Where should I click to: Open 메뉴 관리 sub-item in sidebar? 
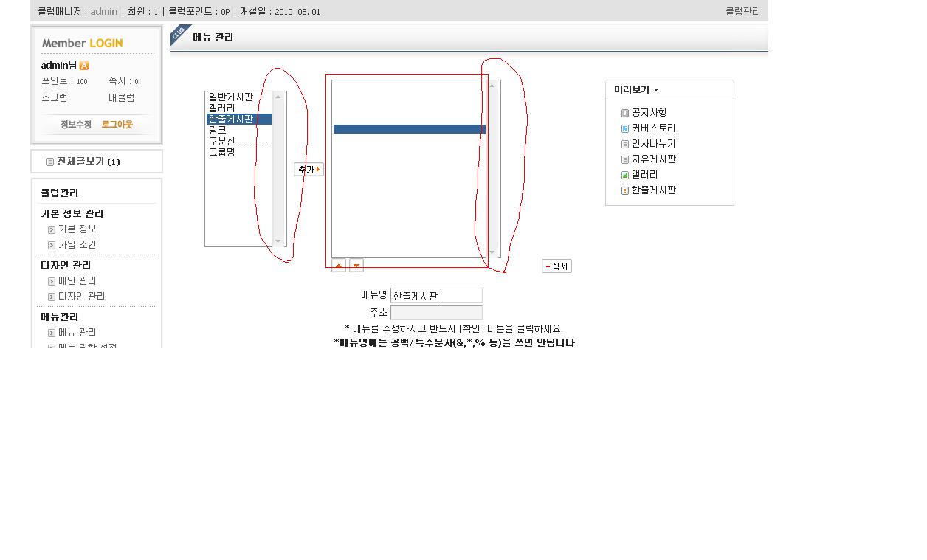(x=77, y=333)
